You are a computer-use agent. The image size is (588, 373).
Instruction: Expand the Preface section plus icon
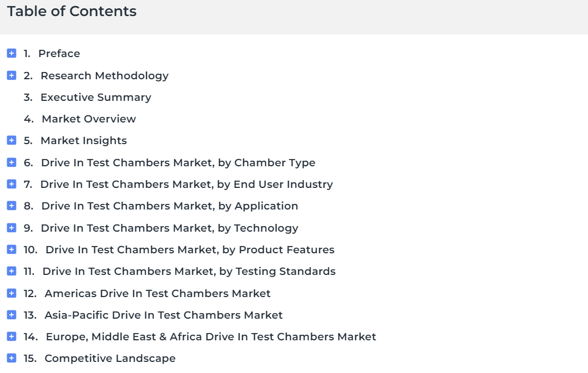pos(12,53)
